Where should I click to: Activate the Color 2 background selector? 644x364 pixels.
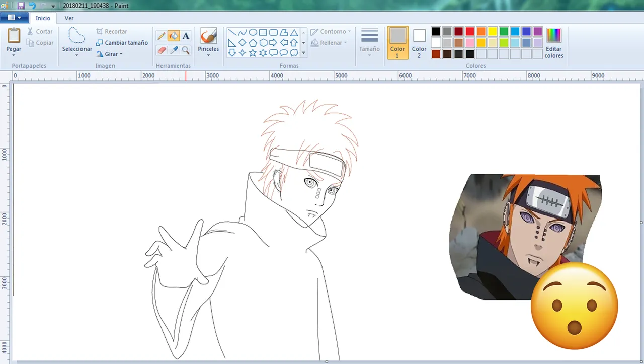419,43
